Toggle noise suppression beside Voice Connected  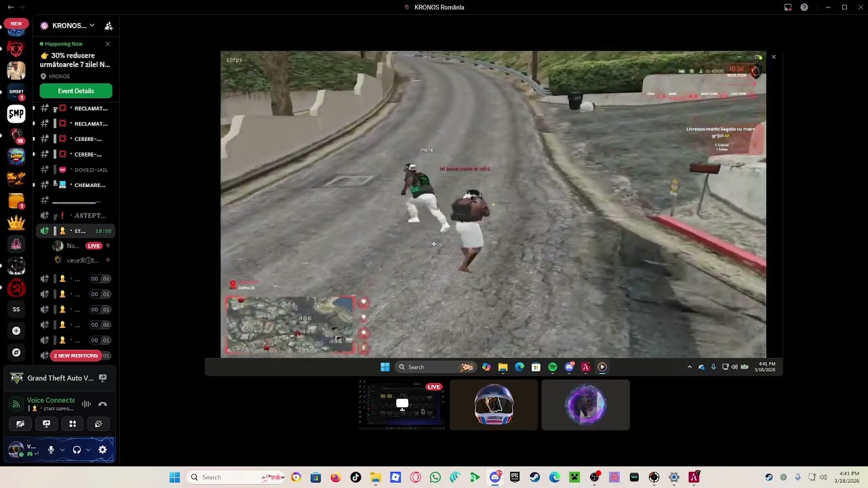point(86,404)
